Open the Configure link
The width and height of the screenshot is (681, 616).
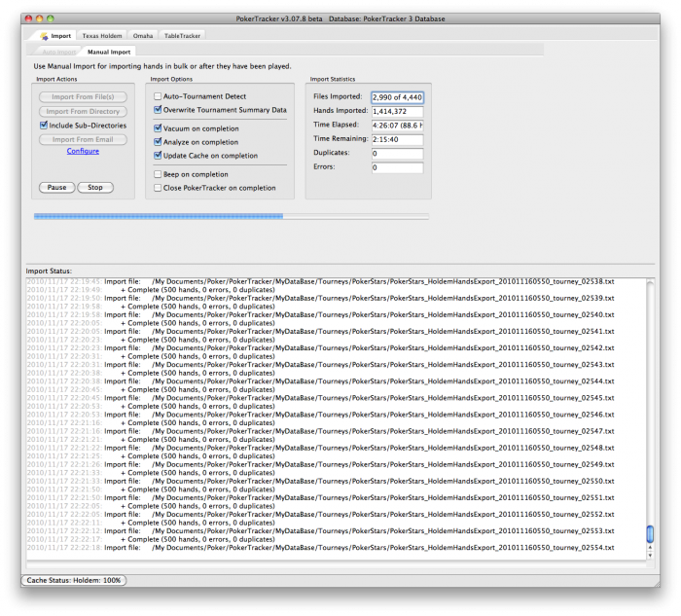coord(83,151)
